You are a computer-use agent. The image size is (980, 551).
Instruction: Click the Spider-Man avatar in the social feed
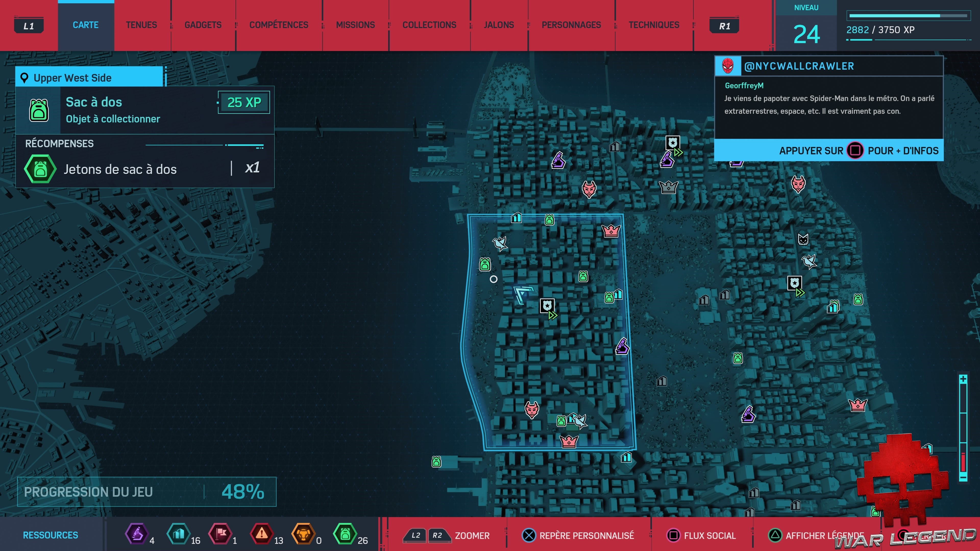[727, 66]
